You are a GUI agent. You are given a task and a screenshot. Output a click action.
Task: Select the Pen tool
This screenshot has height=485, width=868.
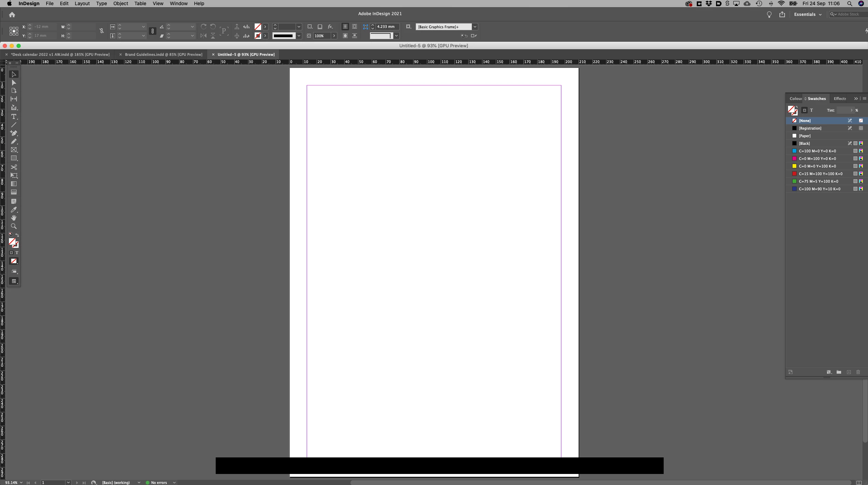[x=14, y=133]
